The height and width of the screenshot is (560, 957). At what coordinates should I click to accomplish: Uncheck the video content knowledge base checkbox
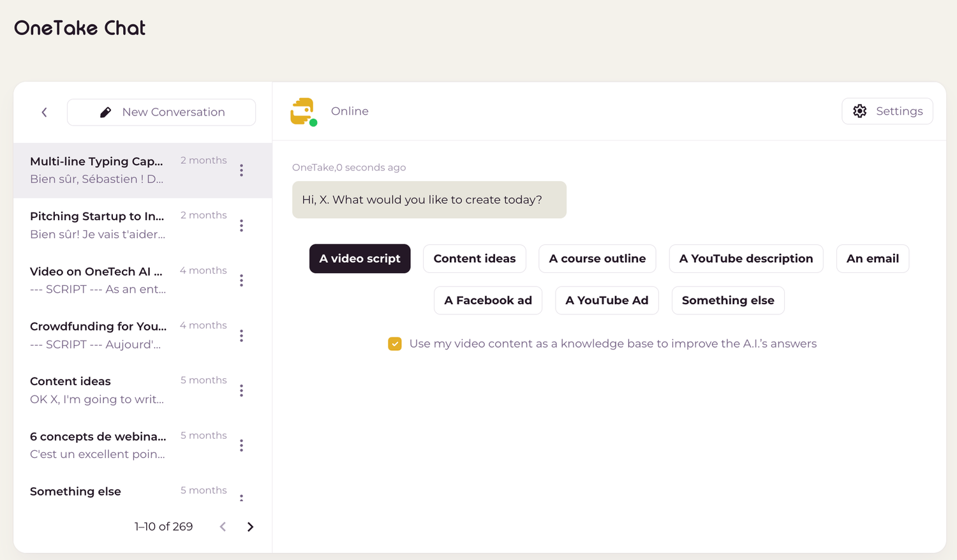[395, 344]
